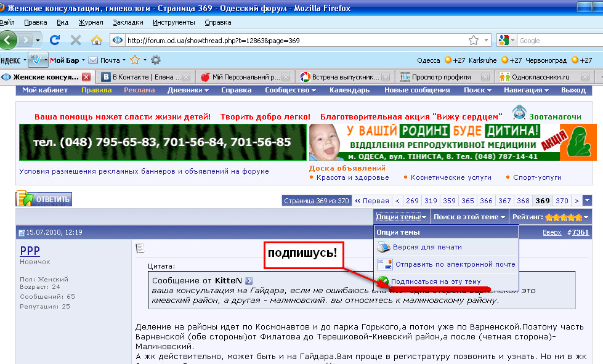Open the Журнал menu in the menu bar
603x364 pixels.
tap(91, 22)
